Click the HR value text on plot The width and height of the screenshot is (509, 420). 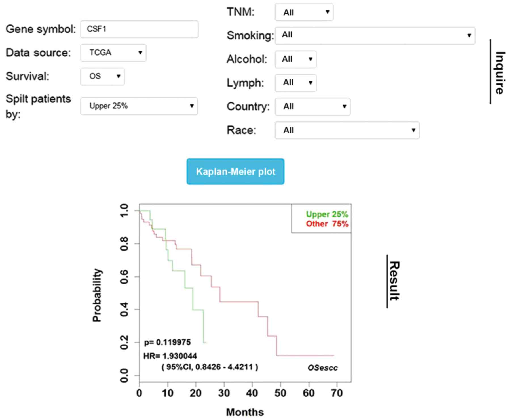click(x=170, y=356)
